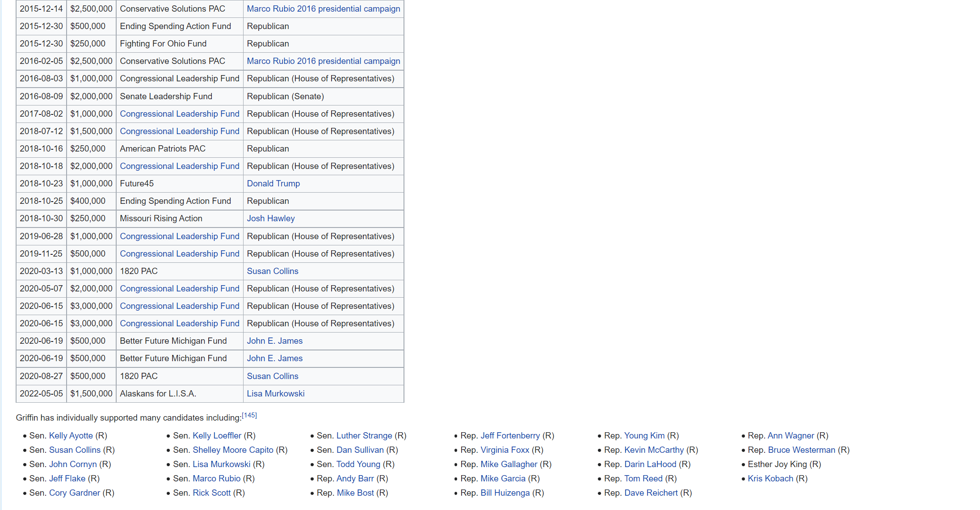Open Rep. Kevin McCarthy link
Image resolution: width=980 pixels, height=510 pixels.
pyautogui.click(x=654, y=450)
